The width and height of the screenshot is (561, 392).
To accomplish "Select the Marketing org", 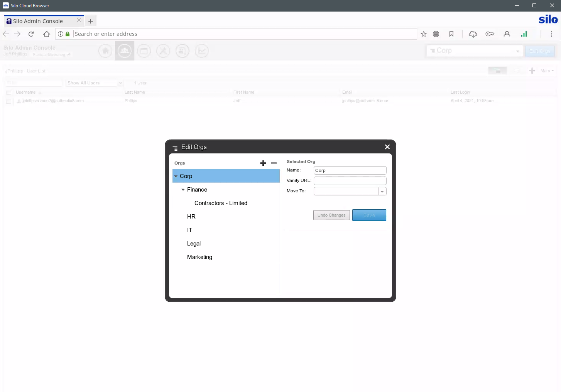I will (199, 257).
